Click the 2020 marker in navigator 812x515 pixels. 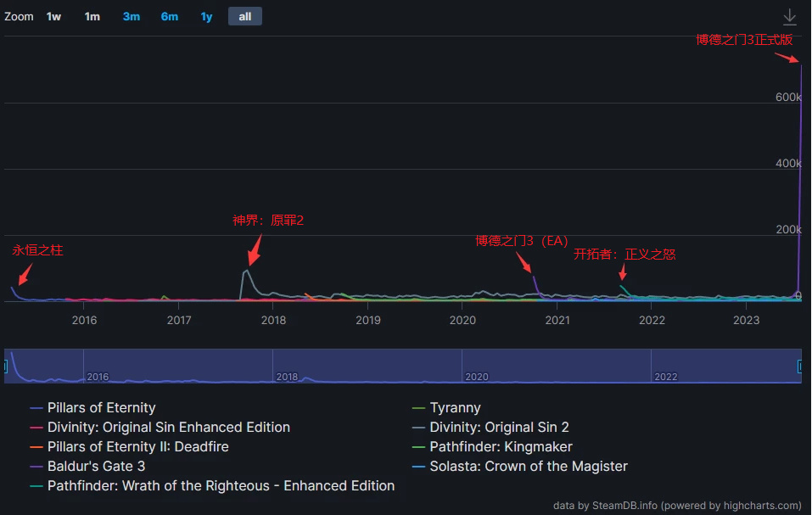coord(477,377)
